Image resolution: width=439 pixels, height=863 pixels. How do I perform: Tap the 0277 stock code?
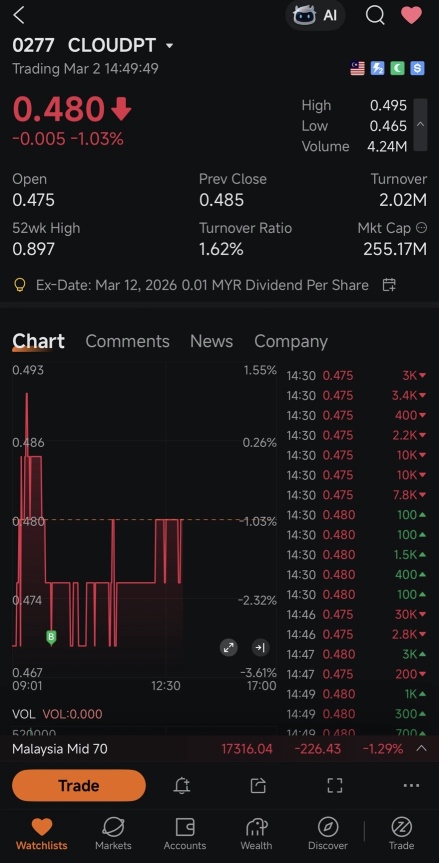pyautogui.click(x=34, y=46)
